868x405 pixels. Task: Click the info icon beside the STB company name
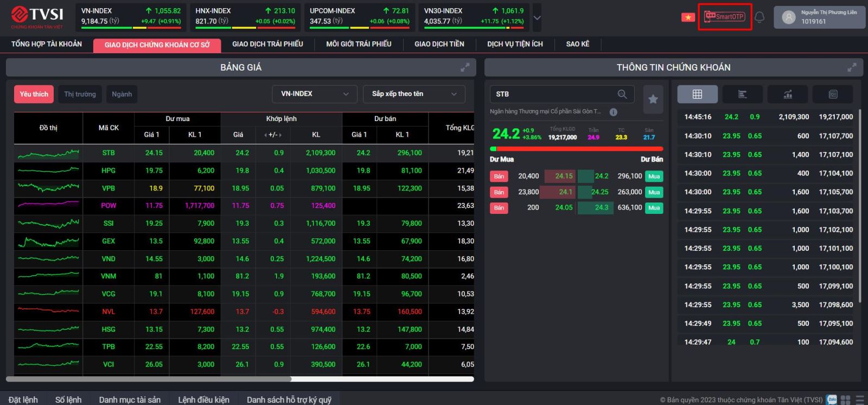click(613, 112)
